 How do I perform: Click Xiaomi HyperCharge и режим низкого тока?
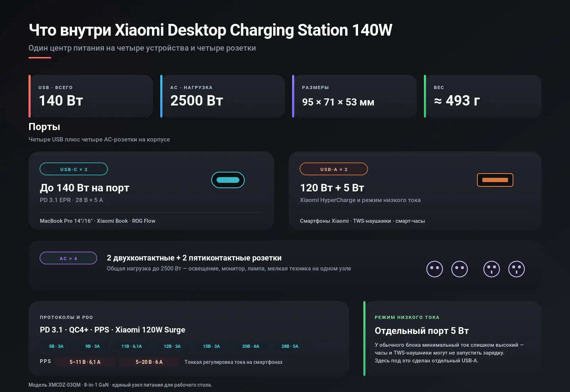(x=360, y=200)
